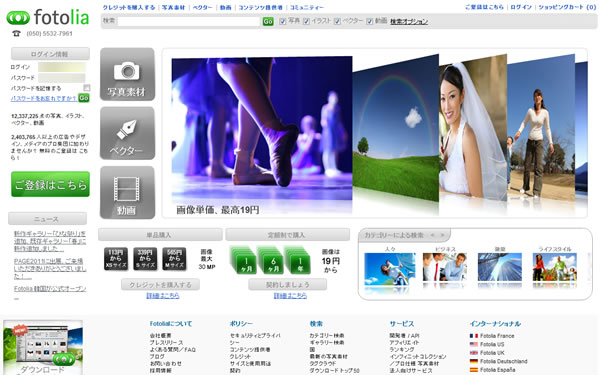Click the Fotolia UK flag icon
The image size is (600, 375).
(x=474, y=353)
